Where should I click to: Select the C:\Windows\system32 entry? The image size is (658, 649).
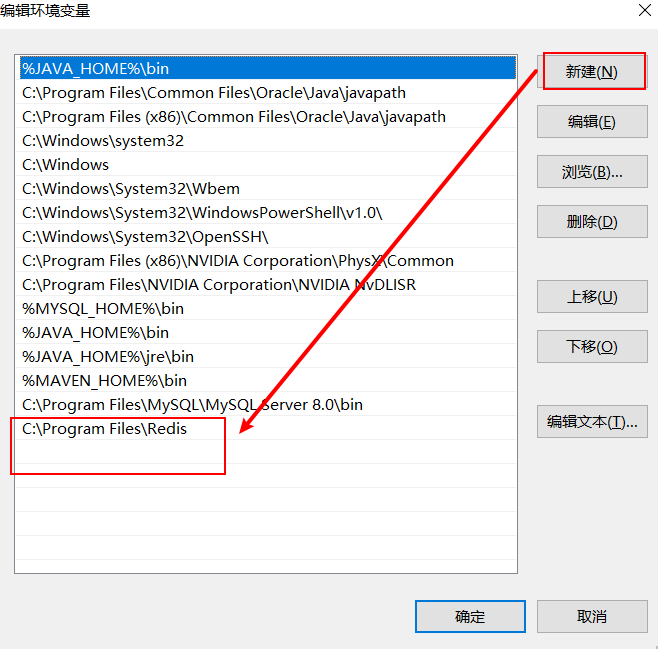tap(266, 141)
